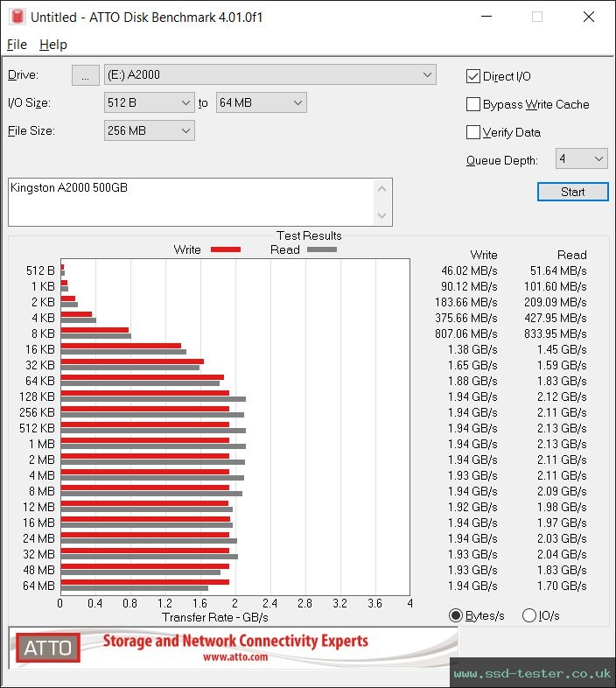Click the 833.95 MB/s read result

[555, 333]
